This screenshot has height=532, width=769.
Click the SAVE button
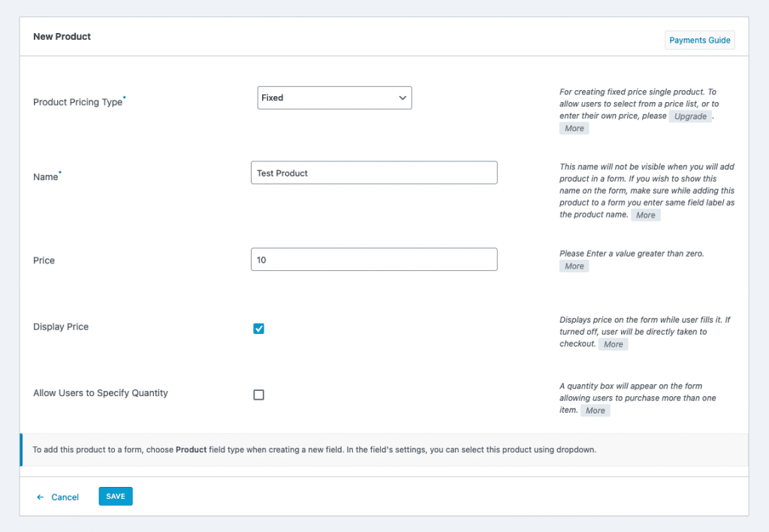[115, 496]
